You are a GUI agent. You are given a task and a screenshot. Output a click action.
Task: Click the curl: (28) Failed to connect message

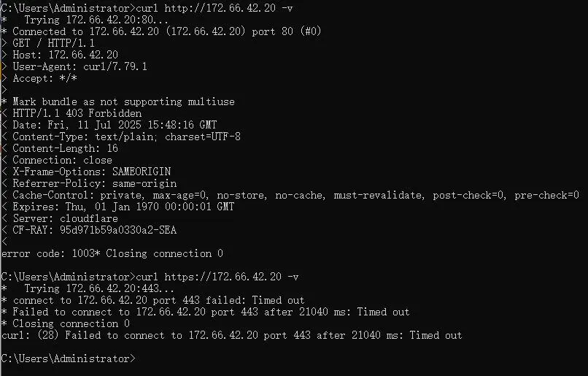[x=232, y=335]
